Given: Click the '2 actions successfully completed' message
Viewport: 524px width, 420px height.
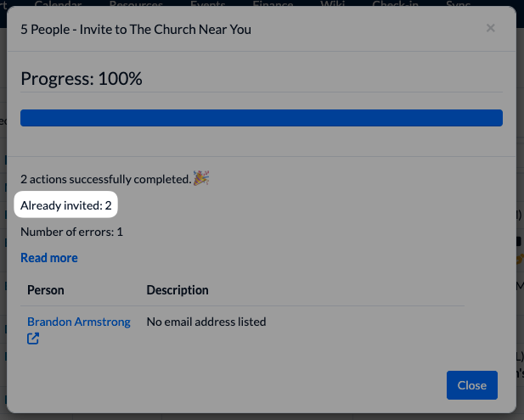Looking at the screenshot, I should tap(105, 179).
